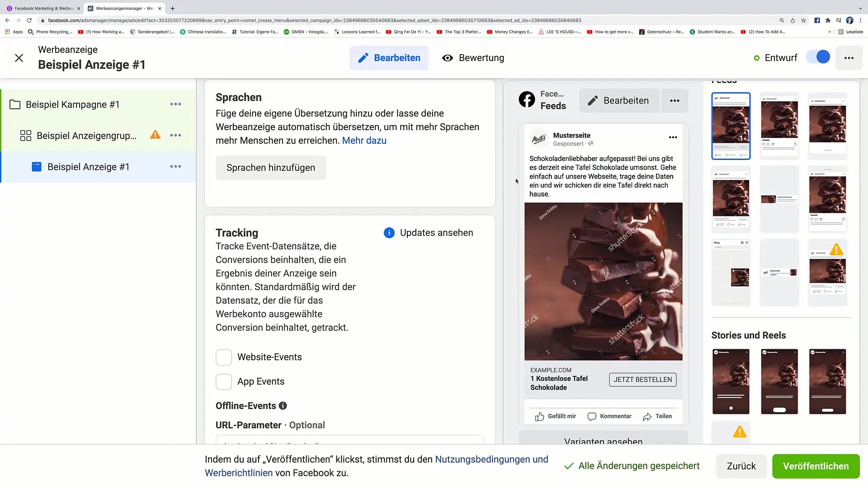868x488 pixels.
Task: Click the warning icon on Feeds placement thumbnail
Action: click(836, 249)
